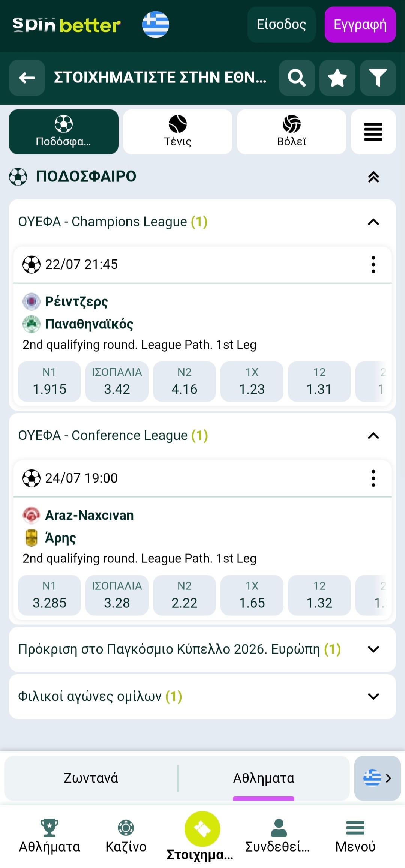This screenshot has height=868, width=405.
Task: Expand the Φιλικοί αγώνες ομίλων section
Action: coord(373,696)
